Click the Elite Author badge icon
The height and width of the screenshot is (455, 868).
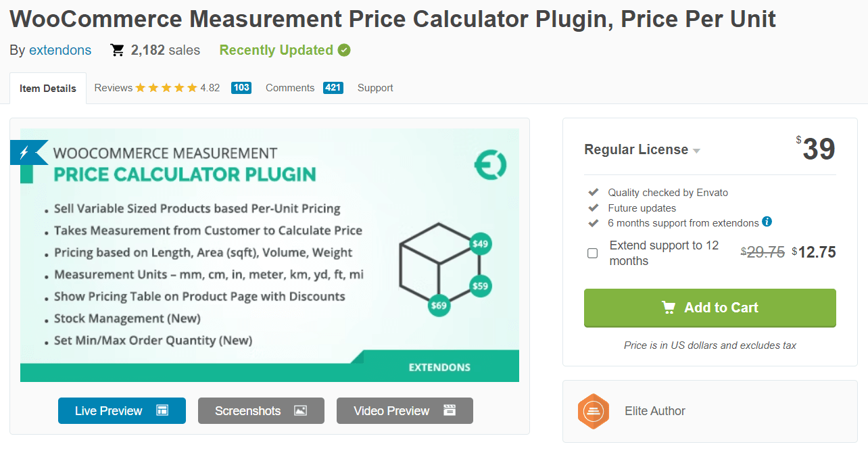[x=593, y=410]
